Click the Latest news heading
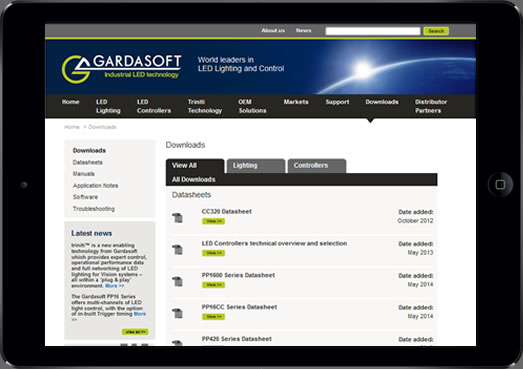Screen dimensions: 523x369 coord(91,233)
